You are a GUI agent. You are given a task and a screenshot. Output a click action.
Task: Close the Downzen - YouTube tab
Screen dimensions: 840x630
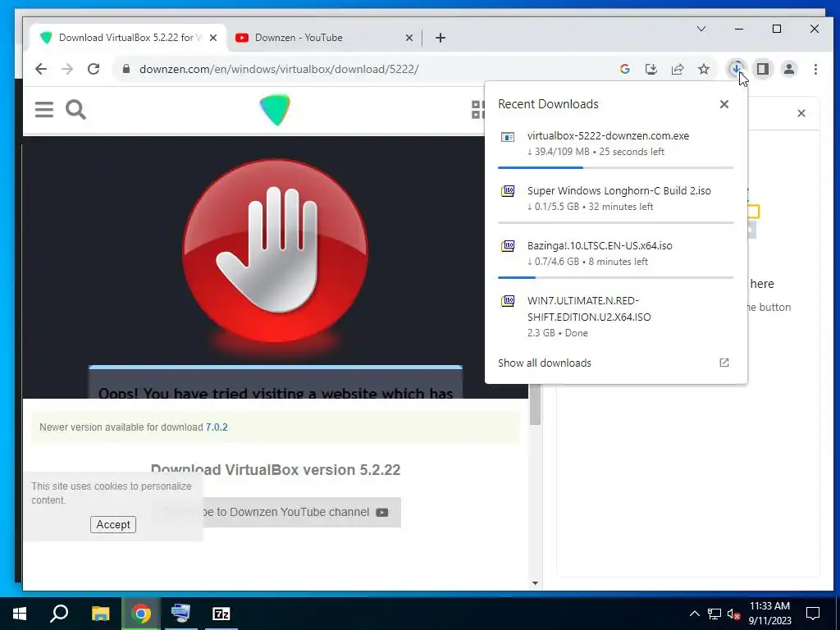click(409, 38)
